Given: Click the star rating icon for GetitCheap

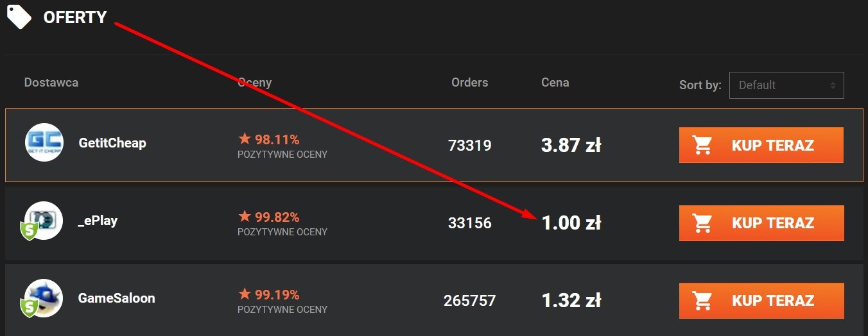Looking at the screenshot, I should click(245, 139).
